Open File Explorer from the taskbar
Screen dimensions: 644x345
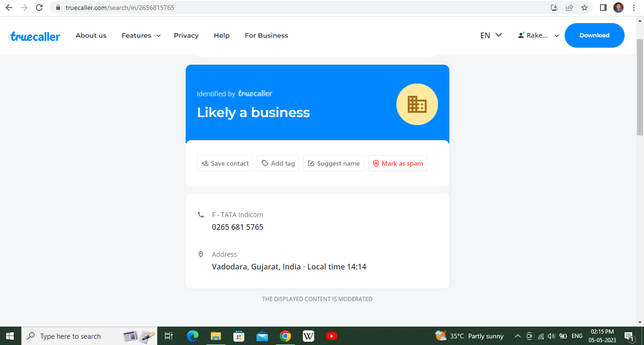[x=215, y=336]
